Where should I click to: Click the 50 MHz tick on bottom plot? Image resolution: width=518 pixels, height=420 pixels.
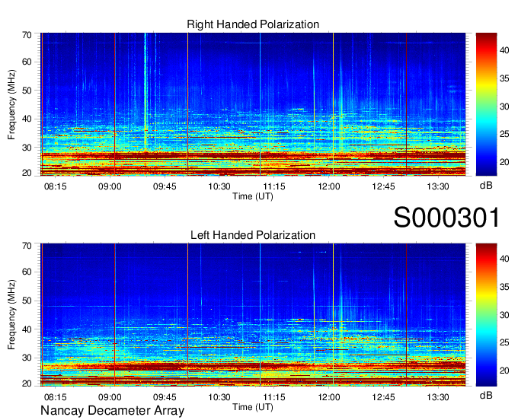coord(27,301)
